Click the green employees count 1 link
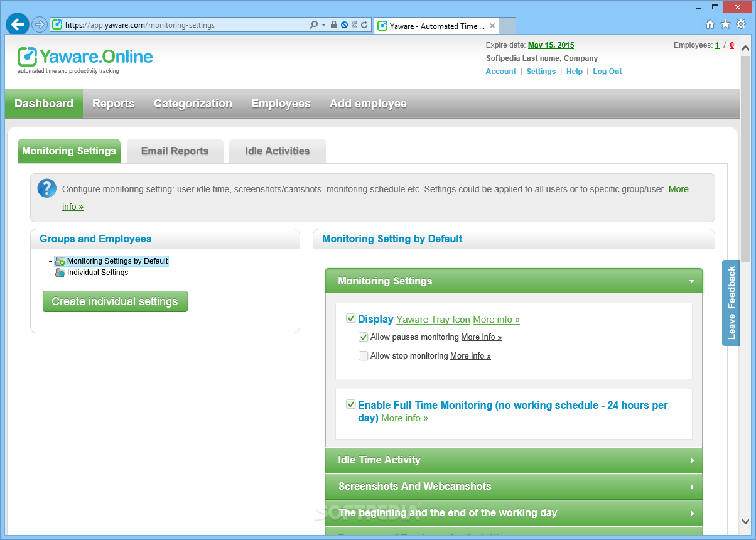Image resolution: width=756 pixels, height=540 pixels. [x=717, y=45]
